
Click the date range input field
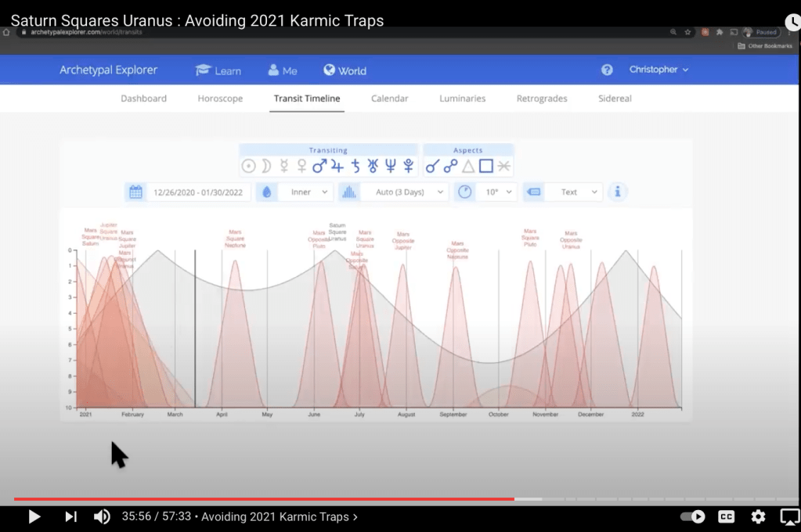[x=197, y=192]
